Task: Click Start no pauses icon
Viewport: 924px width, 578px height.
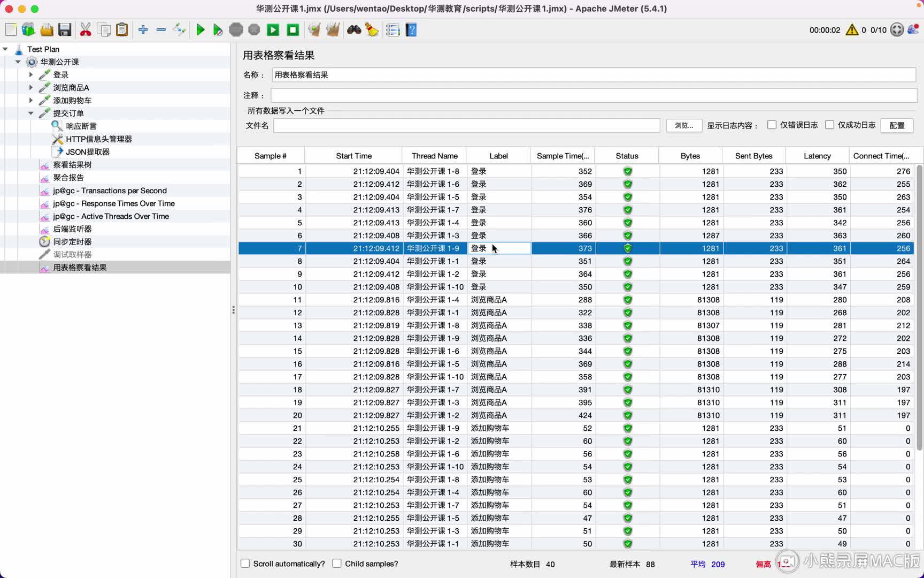Action: (x=218, y=30)
